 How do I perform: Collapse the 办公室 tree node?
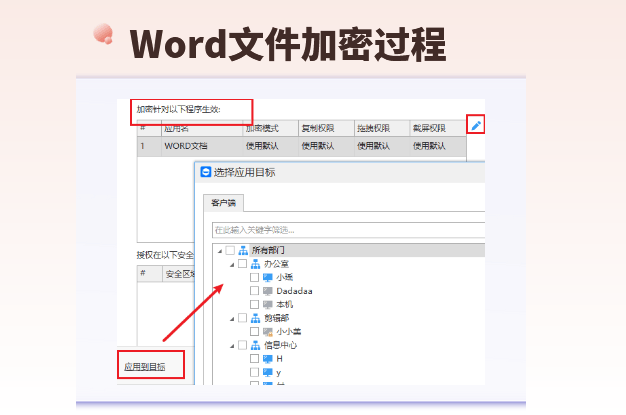[232, 265]
